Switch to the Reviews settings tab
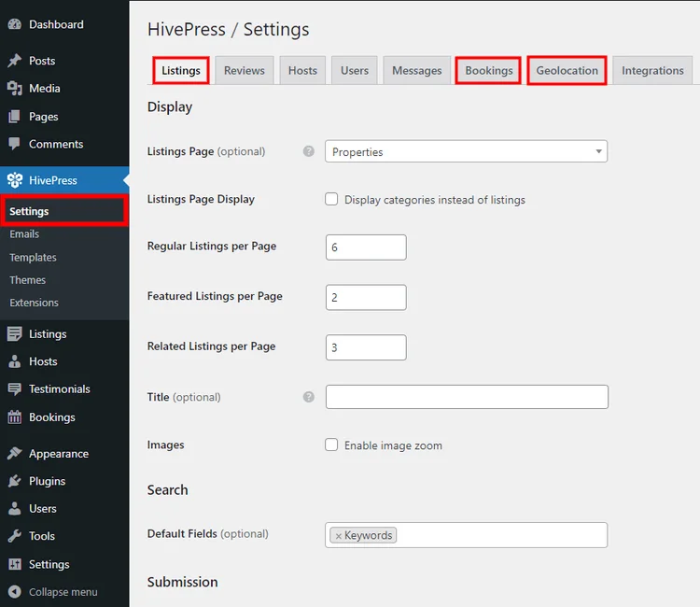 coord(245,71)
